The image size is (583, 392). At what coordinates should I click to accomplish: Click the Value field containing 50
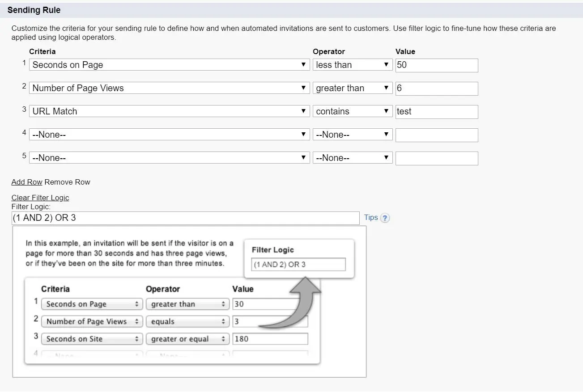coord(437,65)
